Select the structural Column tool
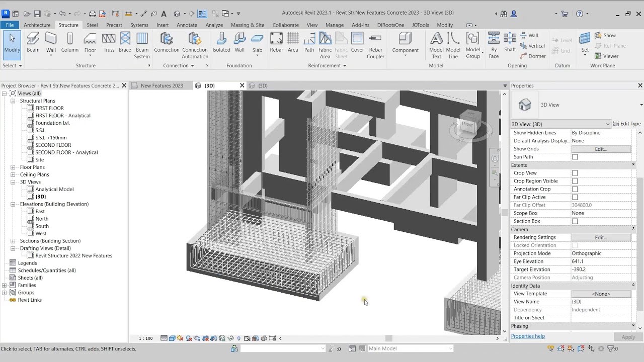This screenshot has height=362, width=644. tap(70, 42)
